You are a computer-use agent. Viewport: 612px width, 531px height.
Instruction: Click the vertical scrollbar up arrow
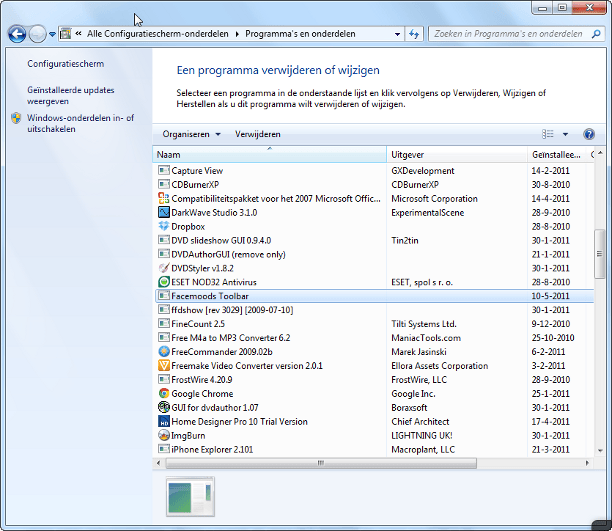600,153
